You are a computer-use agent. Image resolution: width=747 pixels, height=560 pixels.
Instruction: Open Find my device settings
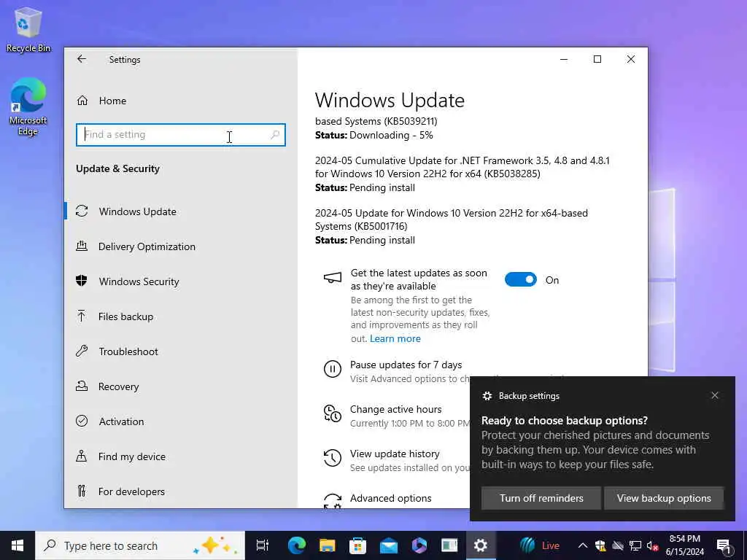(x=132, y=456)
